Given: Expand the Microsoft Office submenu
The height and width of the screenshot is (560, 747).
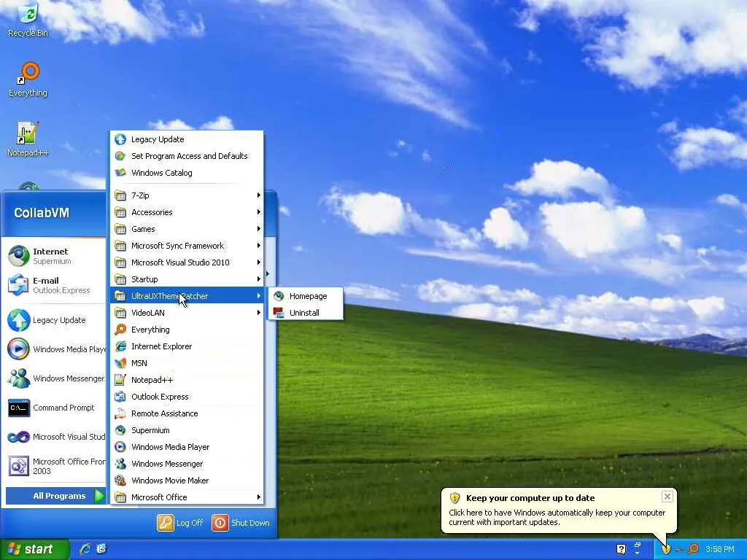Looking at the screenshot, I should 187,497.
